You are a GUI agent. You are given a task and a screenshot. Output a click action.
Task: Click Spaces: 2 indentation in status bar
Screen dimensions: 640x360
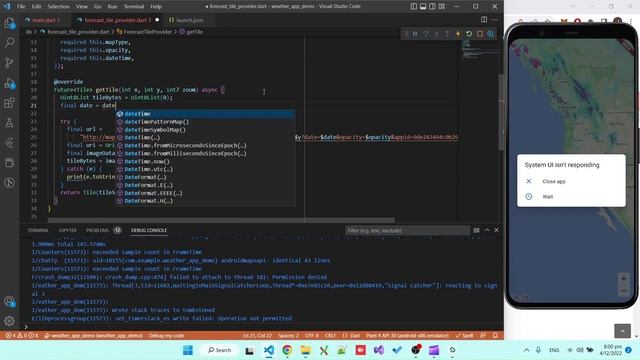pos(288,336)
